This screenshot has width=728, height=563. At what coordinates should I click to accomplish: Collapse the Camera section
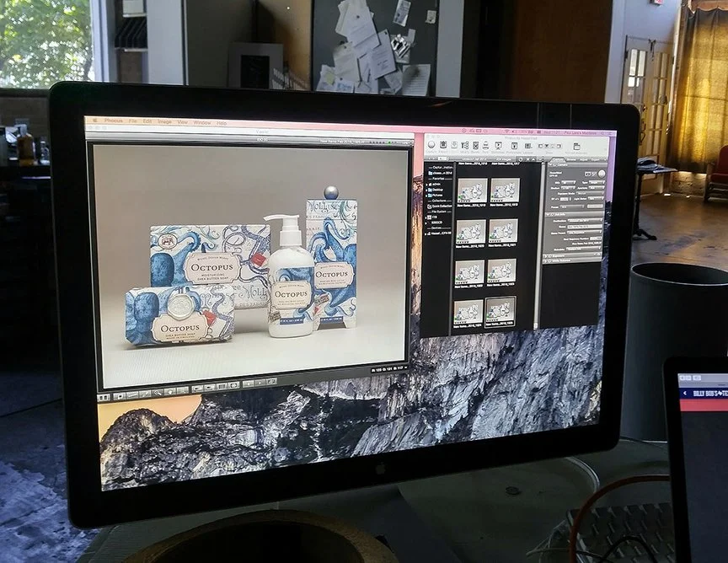(551, 164)
